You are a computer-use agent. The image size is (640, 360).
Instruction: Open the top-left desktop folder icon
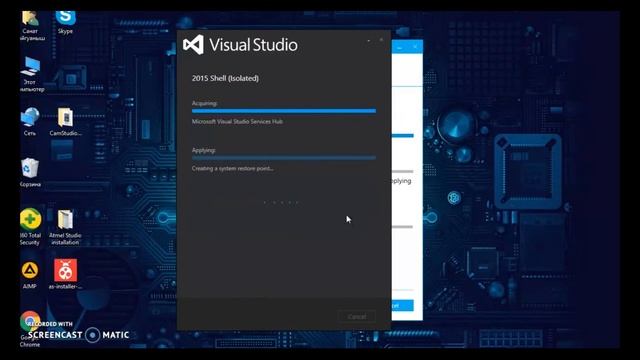pyautogui.click(x=31, y=25)
